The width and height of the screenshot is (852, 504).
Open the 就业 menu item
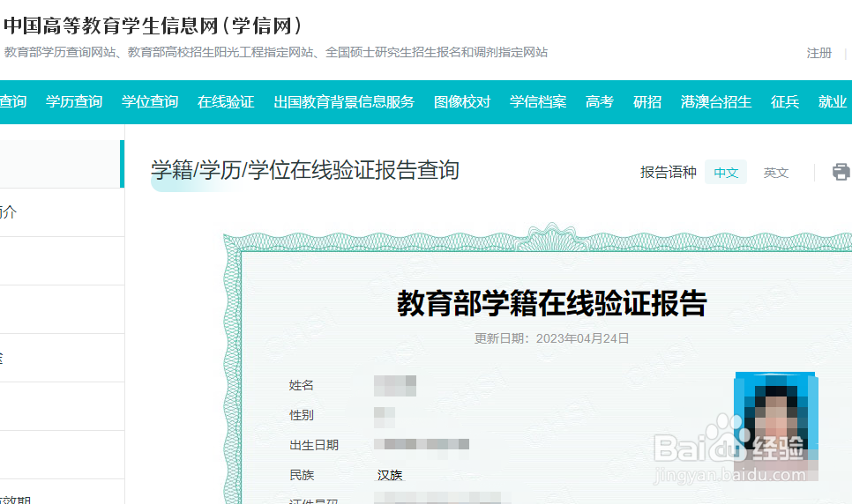click(833, 101)
